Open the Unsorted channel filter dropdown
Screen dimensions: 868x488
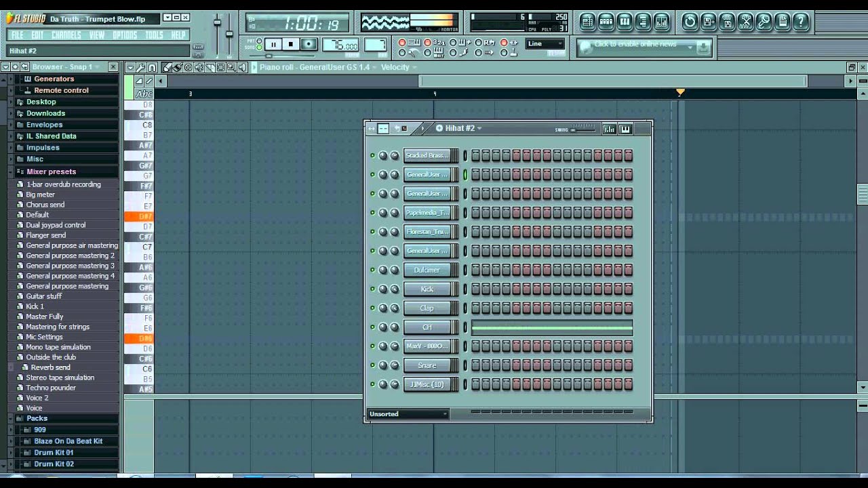coord(408,414)
